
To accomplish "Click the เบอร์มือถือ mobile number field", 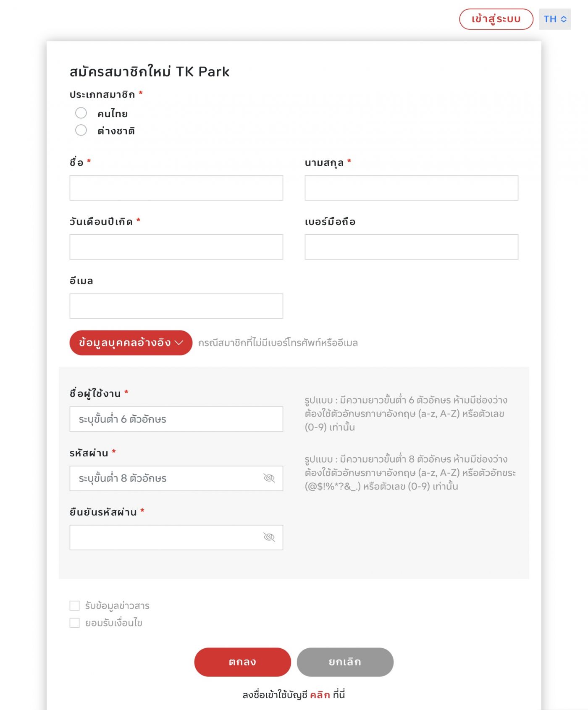I will coord(411,247).
